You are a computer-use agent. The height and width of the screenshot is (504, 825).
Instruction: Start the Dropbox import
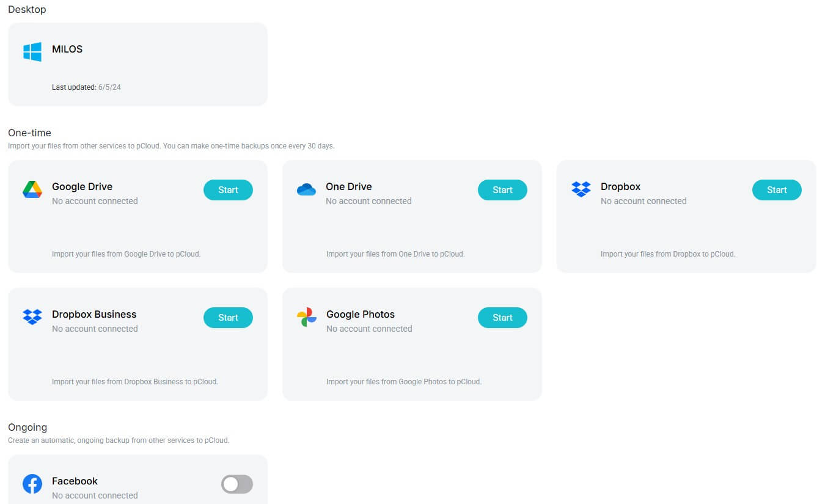coord(777,190)
